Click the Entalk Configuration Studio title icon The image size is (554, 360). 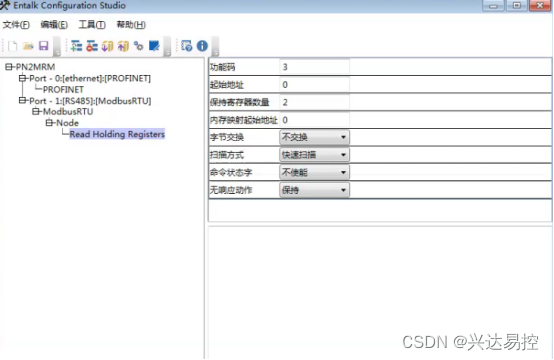click(5, 5)
